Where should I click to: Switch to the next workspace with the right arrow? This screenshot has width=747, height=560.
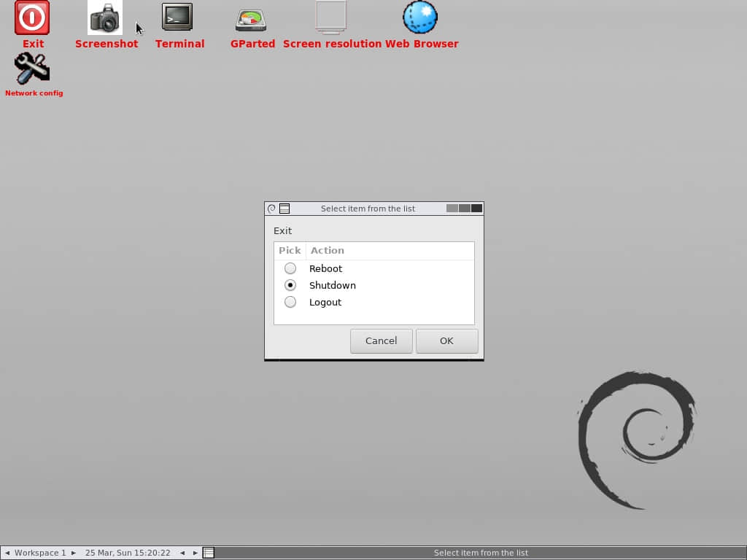tap(74, 553)
